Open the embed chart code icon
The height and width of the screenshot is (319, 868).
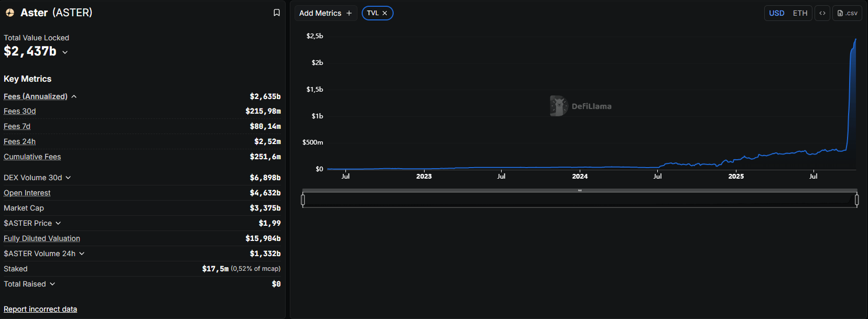[x=822, y=13]
